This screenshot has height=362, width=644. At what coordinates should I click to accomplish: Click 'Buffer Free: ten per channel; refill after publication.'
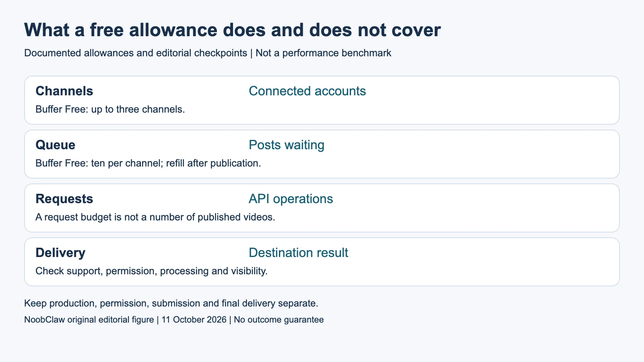[x=148, y=163]
